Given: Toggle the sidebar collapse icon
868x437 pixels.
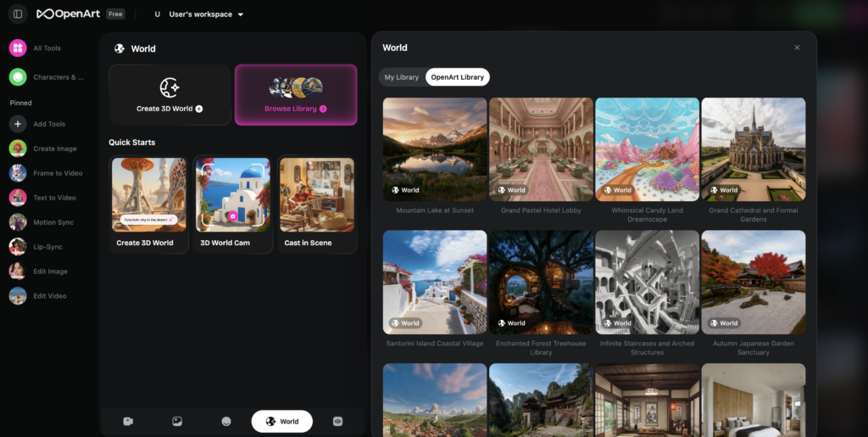Looking at the screenshot, I should click(x=18, y=14).
